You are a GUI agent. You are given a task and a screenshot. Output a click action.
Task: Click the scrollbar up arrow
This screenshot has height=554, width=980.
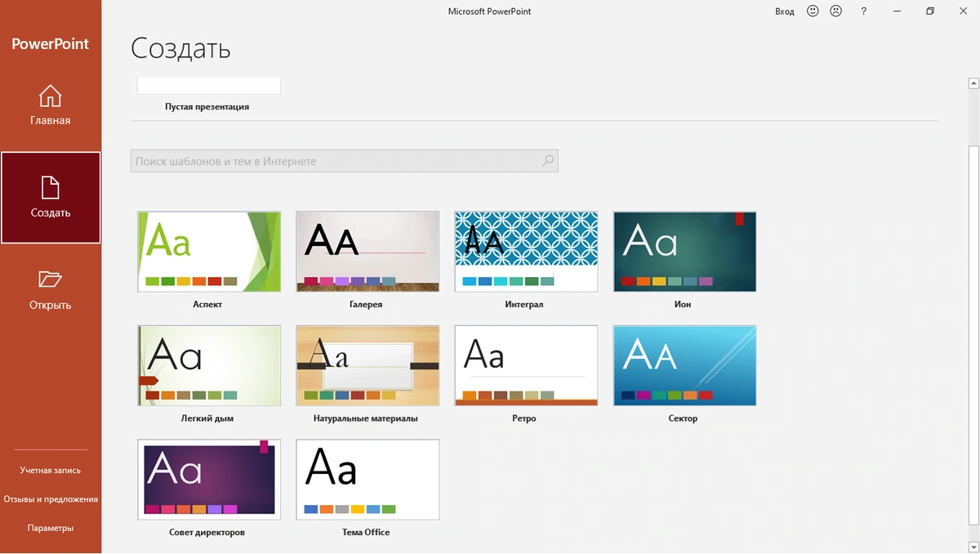pos(973,83)
